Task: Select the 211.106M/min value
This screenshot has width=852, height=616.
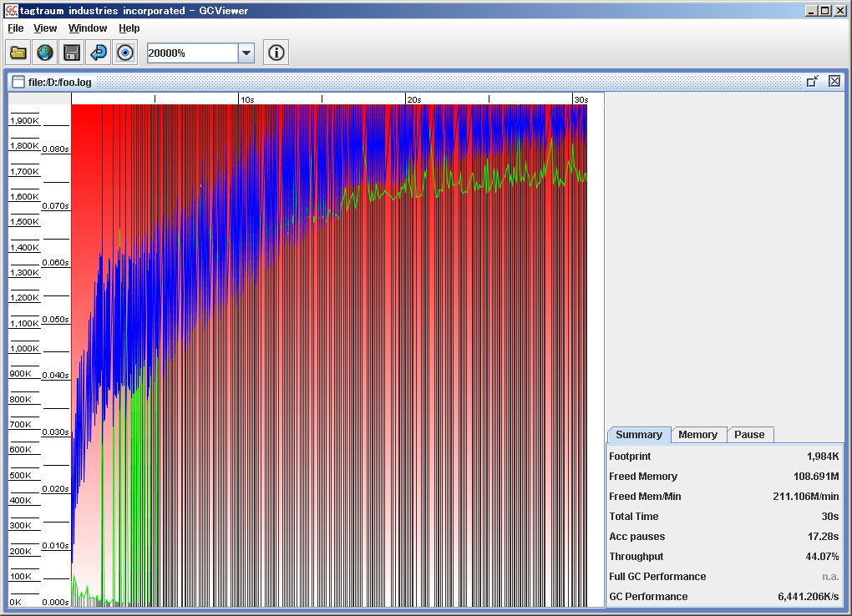Action: (806, 497)
